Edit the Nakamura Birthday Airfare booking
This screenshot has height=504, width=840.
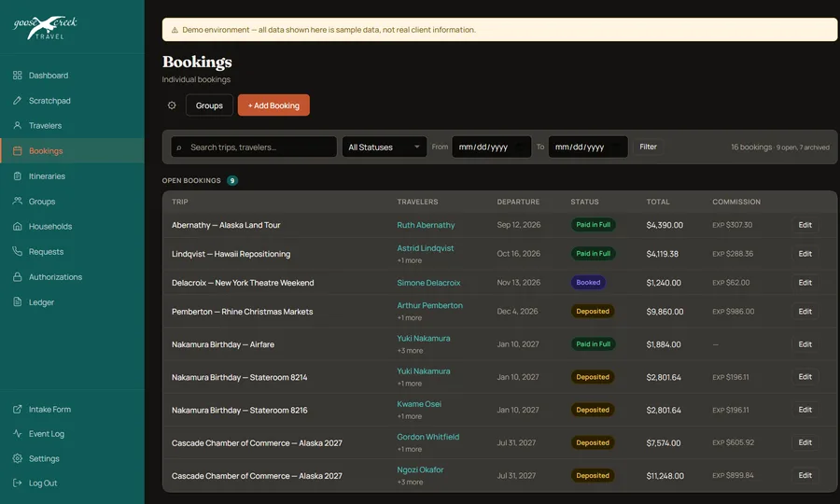tap(805, 344)
